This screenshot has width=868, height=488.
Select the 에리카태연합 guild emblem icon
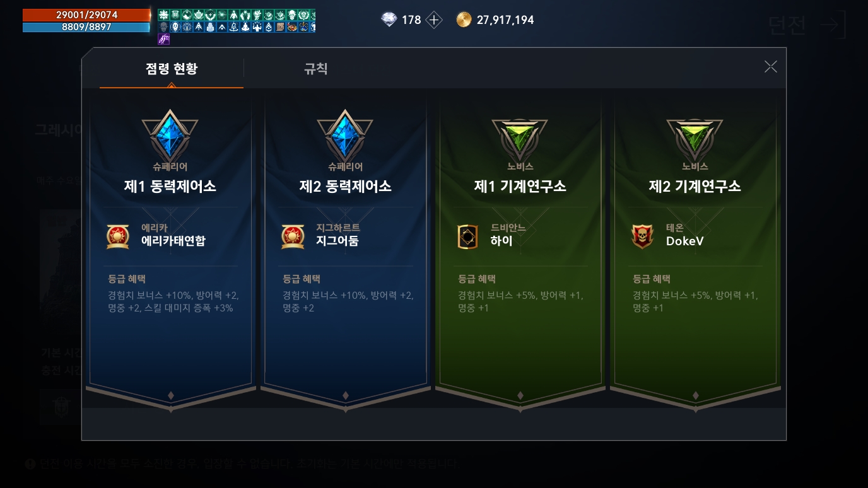tap(118, 236)
